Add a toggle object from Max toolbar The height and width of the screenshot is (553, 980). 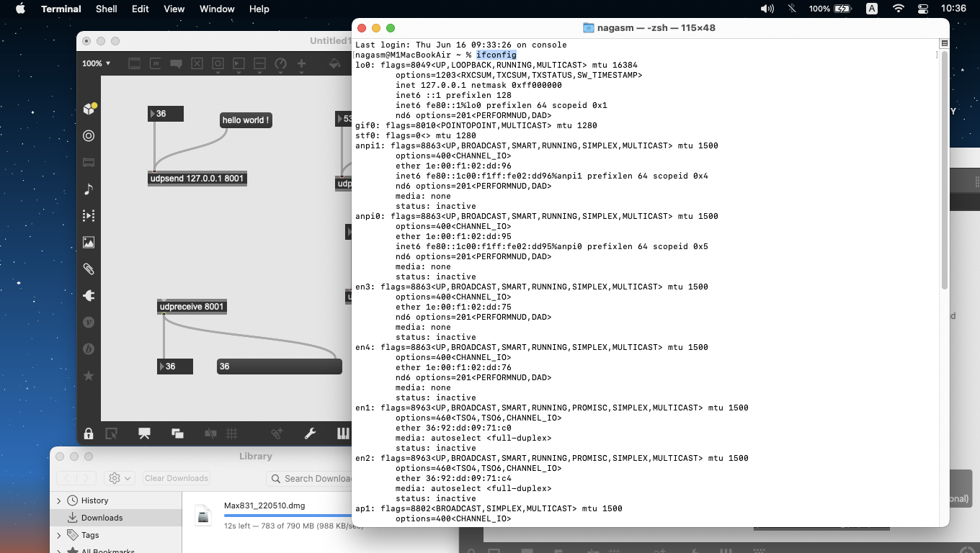(197, 63)
